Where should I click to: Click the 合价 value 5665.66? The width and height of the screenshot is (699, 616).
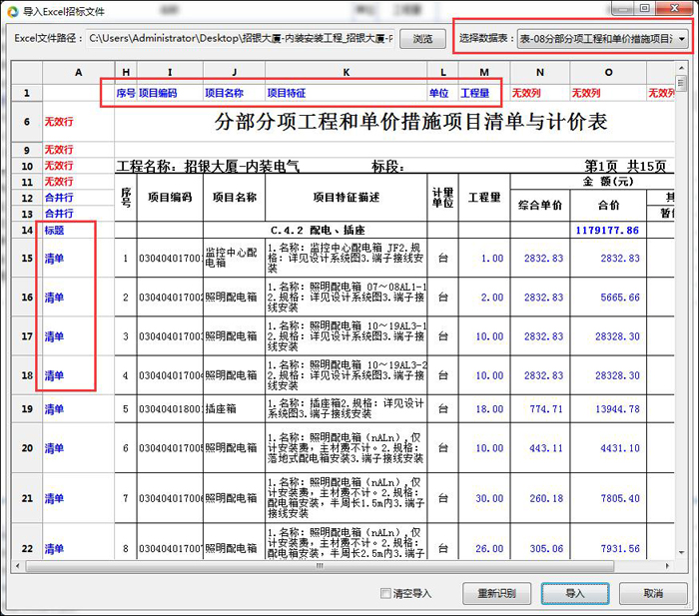point(620,298)
